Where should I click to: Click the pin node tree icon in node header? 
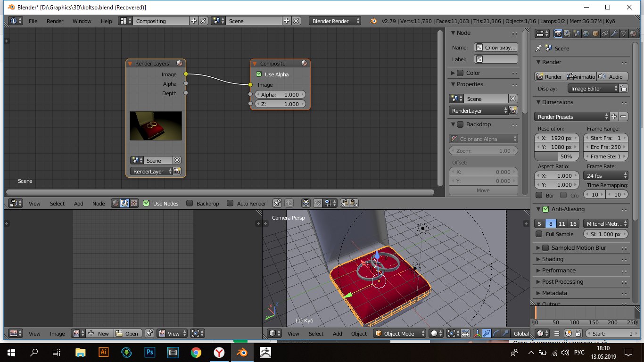tap(277, 203)
